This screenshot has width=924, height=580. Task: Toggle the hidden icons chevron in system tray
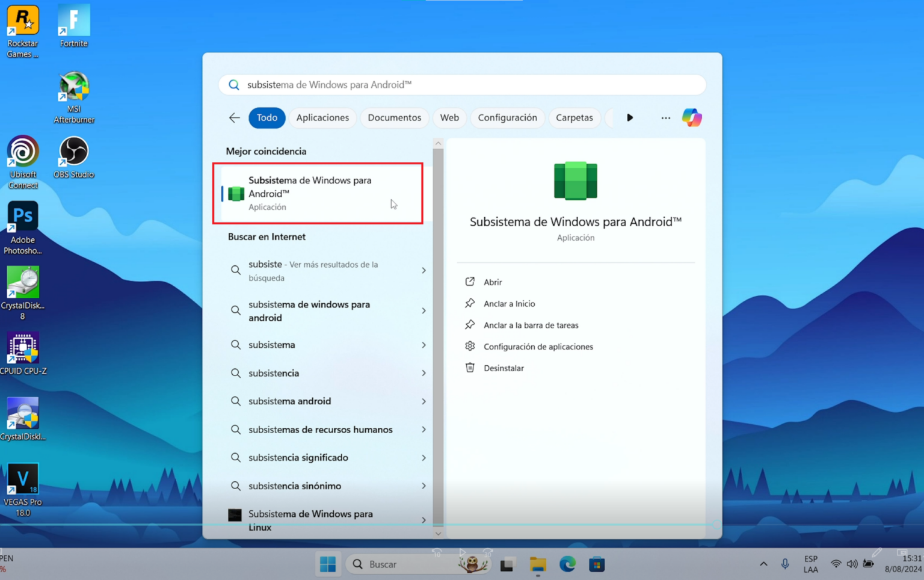(763, 564)
